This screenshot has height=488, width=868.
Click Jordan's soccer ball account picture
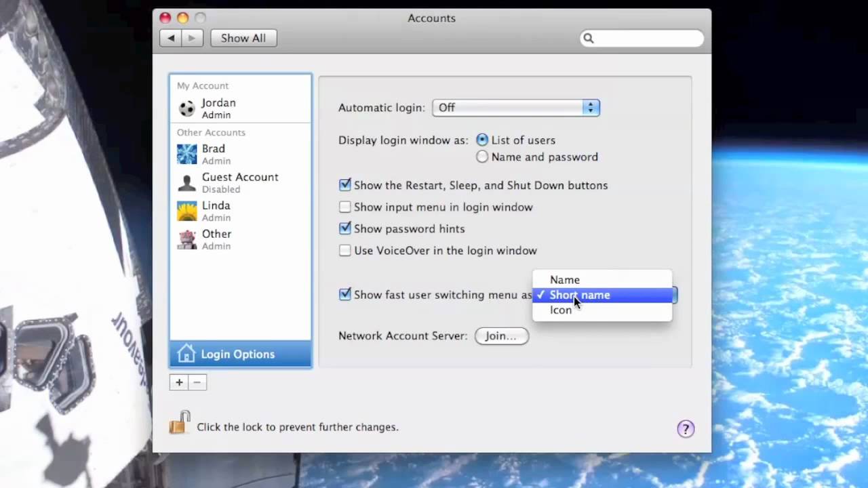click(x=186, y=108)
